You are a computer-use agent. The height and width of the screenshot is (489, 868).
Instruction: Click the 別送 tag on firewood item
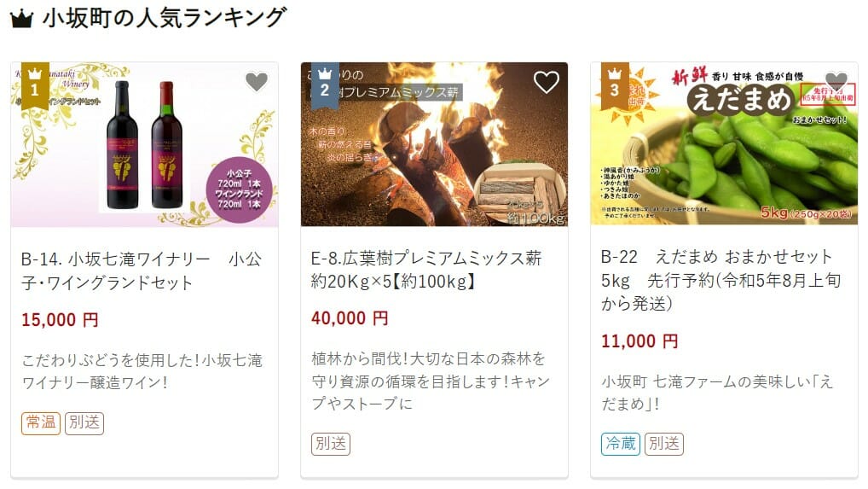[331, 444]
